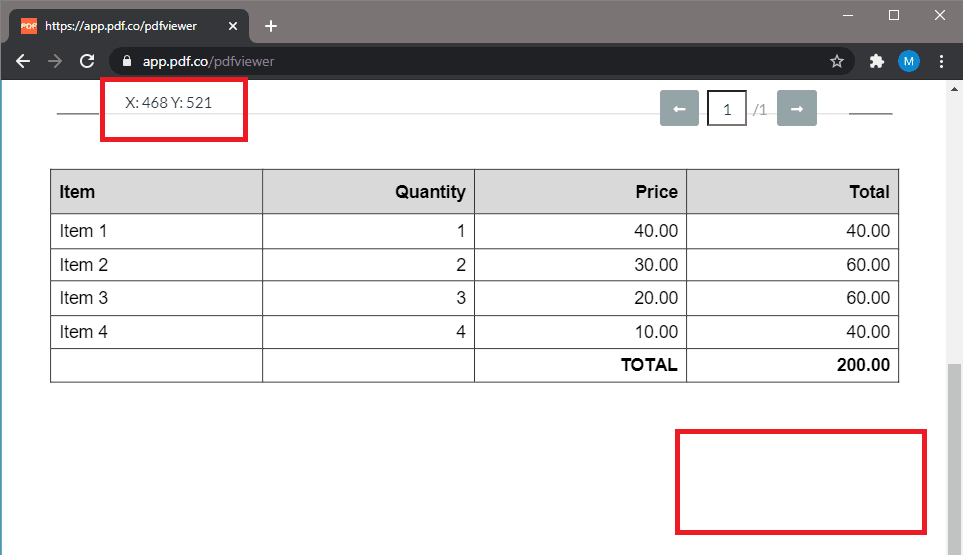Click the scrollbar up arrow

pyautogui.click(x=954, y=90)
